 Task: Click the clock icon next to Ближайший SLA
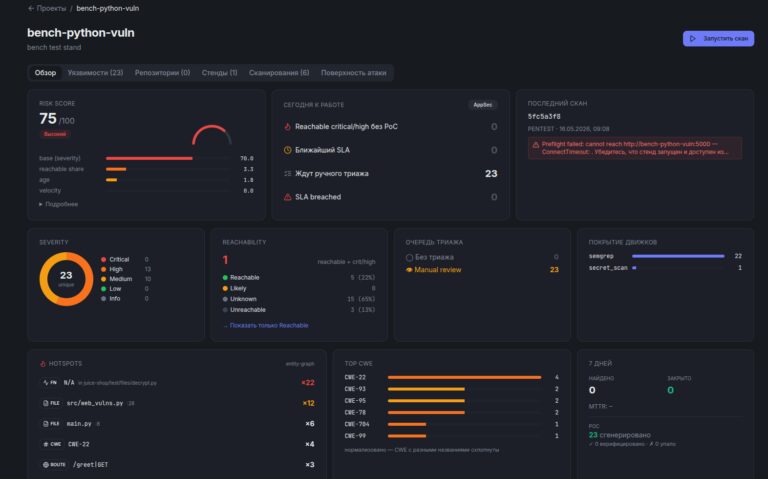click(288, 150)
